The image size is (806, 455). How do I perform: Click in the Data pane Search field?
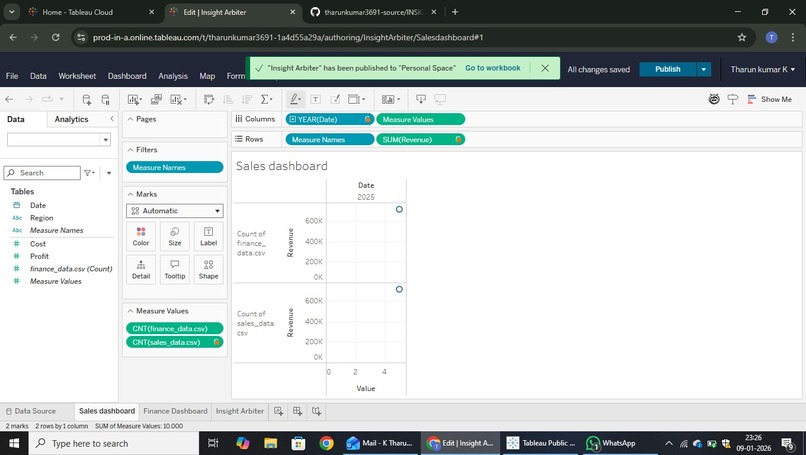(x=42, y=173)
